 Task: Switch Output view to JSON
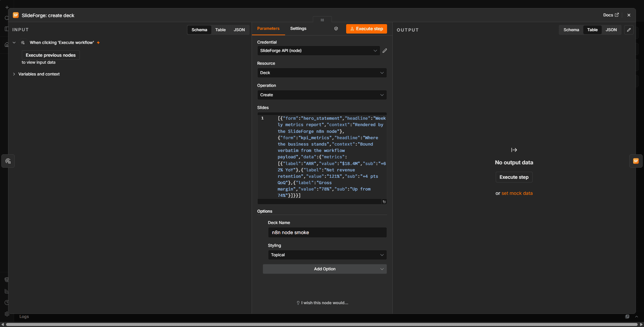coord(611,30)
